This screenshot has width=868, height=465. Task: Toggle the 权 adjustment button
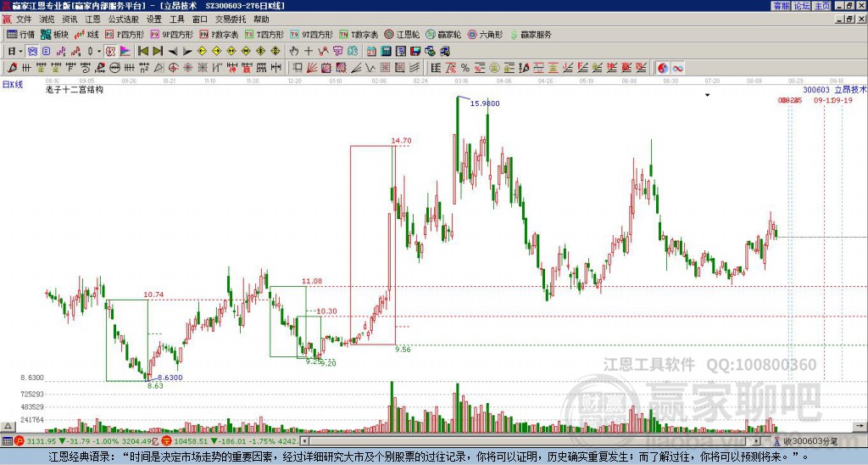[110, 52]
